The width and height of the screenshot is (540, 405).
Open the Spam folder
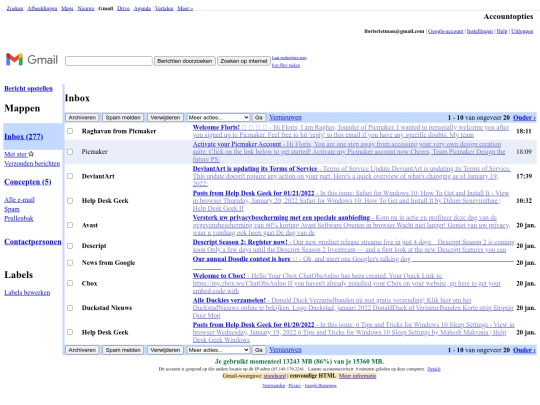[x=12, y=209]
